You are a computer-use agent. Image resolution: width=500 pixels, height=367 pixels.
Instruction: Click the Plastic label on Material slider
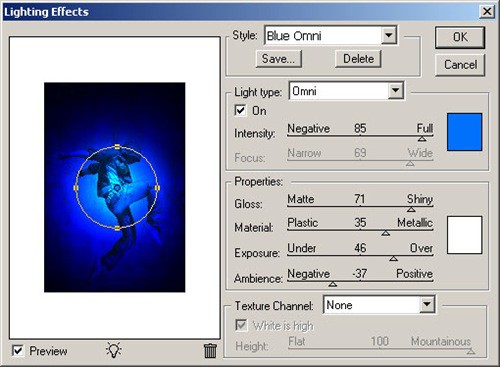(303, 222)
